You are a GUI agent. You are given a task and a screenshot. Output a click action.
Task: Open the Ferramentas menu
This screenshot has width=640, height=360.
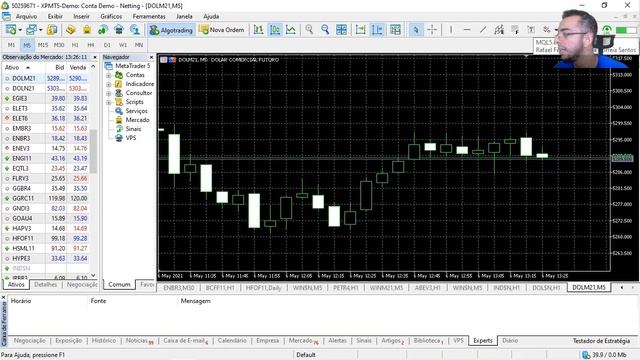click(x=149, y=16)
